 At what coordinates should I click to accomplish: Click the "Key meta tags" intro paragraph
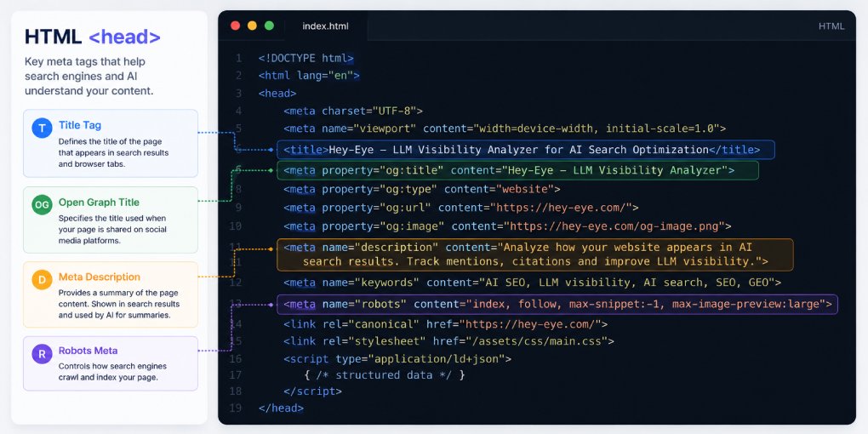89,76
